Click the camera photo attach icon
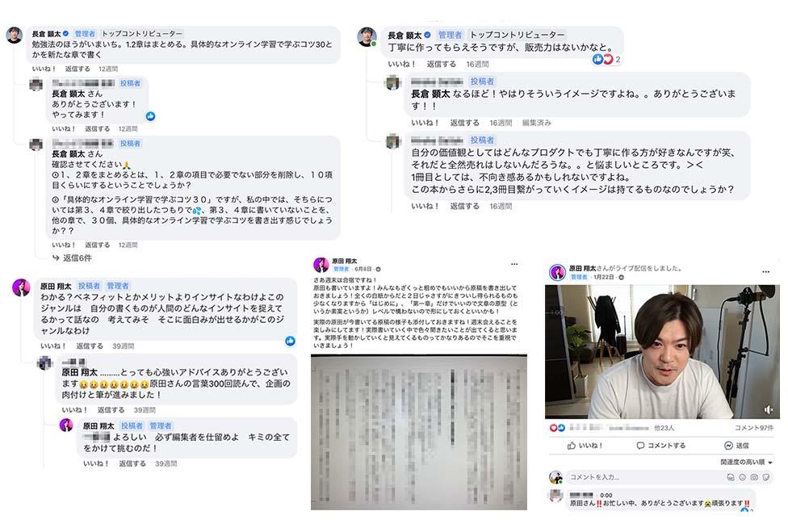The height and width of the screenshot is (532, 788). click(x=754, y=477)
